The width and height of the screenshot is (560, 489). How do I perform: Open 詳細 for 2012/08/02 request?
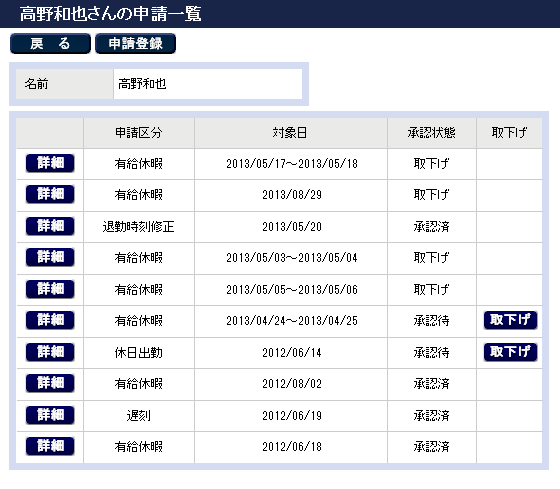(x=50, y=383)
